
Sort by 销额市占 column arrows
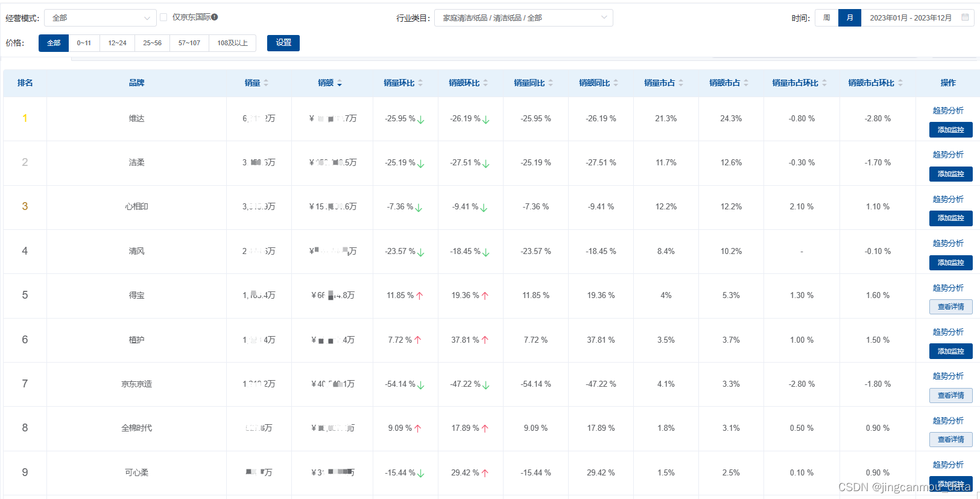tap(746, 83)
